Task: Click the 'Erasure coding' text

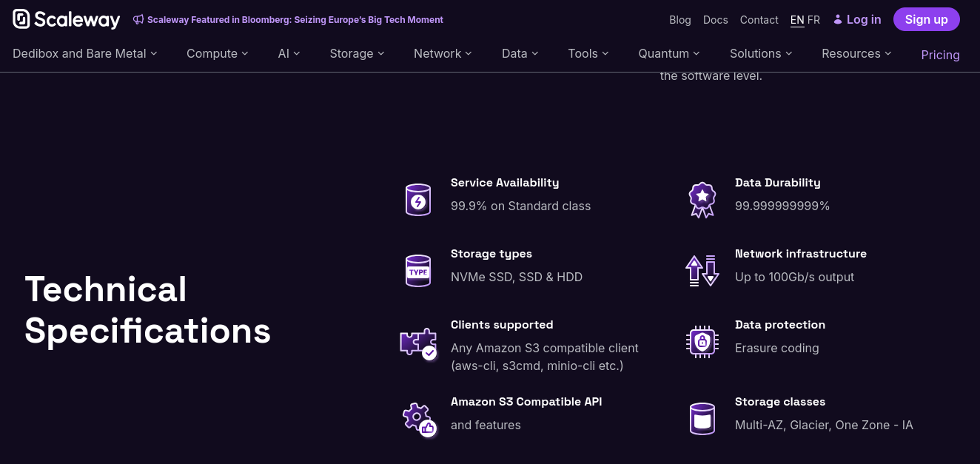Action: tap(776, 348)
